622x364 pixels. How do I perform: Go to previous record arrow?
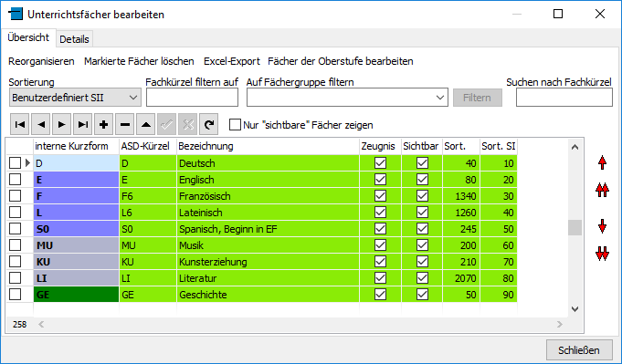40,125
